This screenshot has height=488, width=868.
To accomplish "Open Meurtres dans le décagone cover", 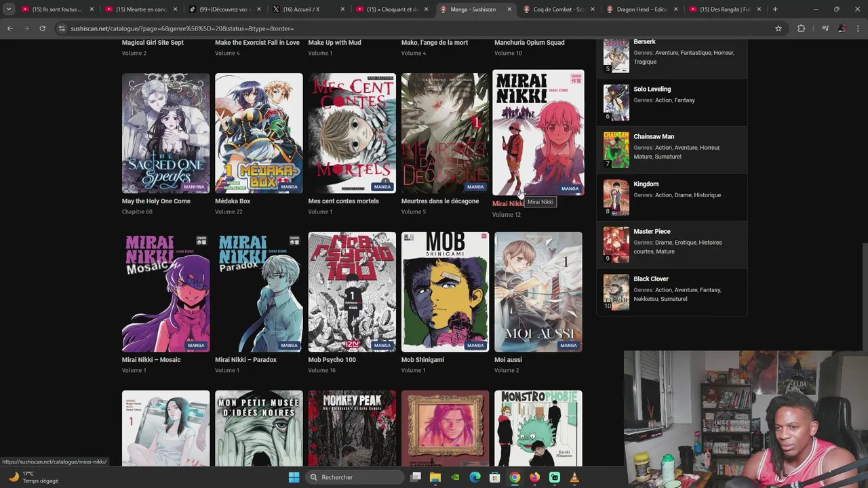I will (445, 134).
